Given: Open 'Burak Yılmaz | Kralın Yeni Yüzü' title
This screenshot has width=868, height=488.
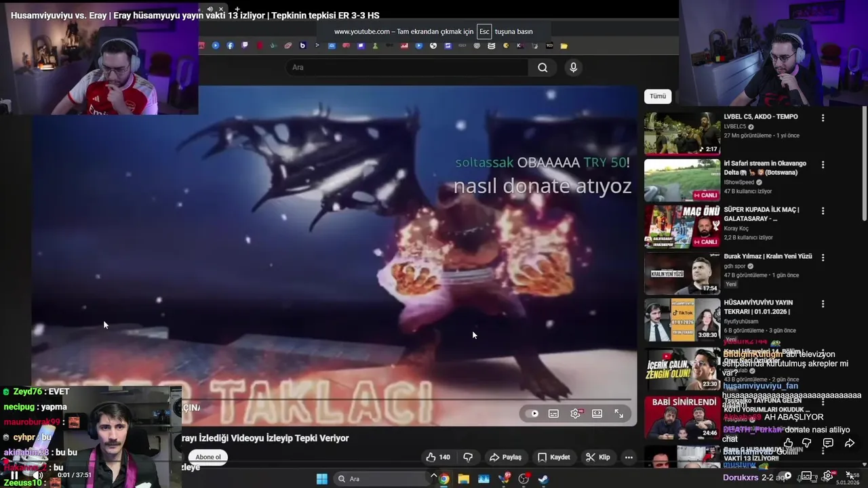Looking at the screenshot, I should click(768, 256).
